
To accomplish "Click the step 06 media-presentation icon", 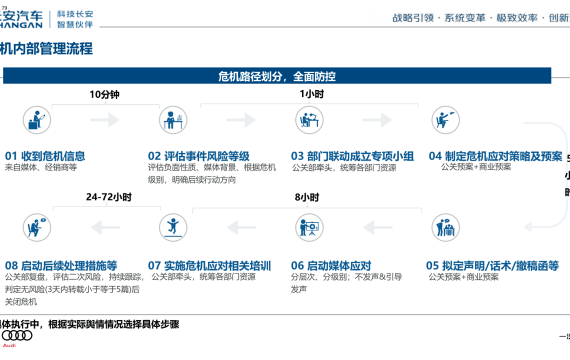I will pyautogui.click(x=309, y=228).
